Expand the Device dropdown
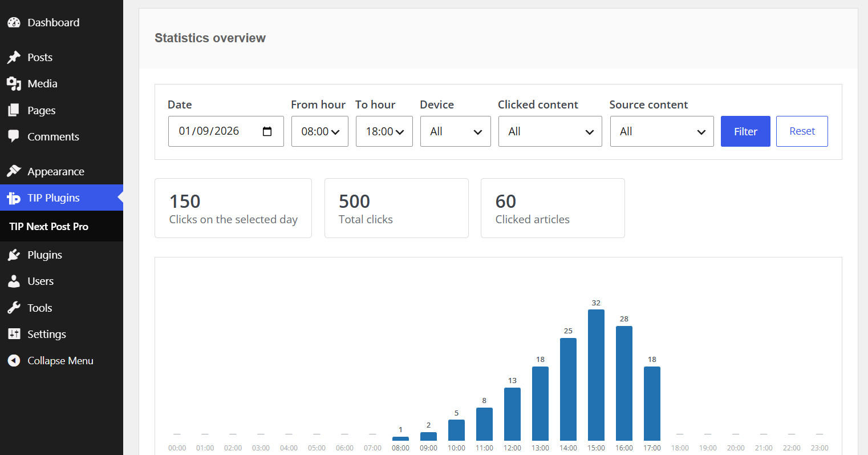The width and height of the screenshot is (868, 455). (x=456, y=131)
